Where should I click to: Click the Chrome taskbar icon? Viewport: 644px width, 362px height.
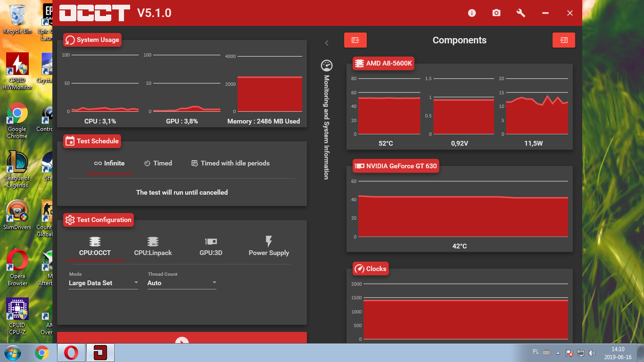point(42,353)
